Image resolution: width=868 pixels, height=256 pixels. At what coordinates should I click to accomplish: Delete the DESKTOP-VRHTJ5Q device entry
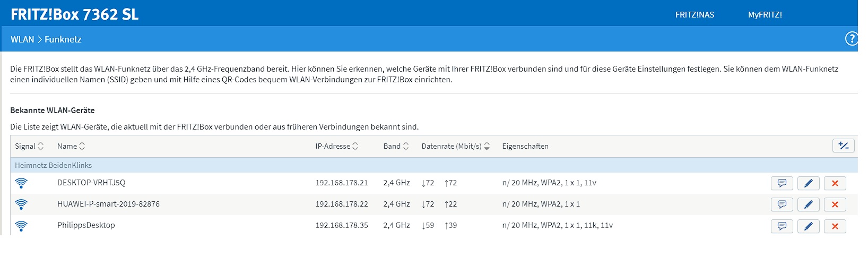pyautogui.click(x=835, y=183)
